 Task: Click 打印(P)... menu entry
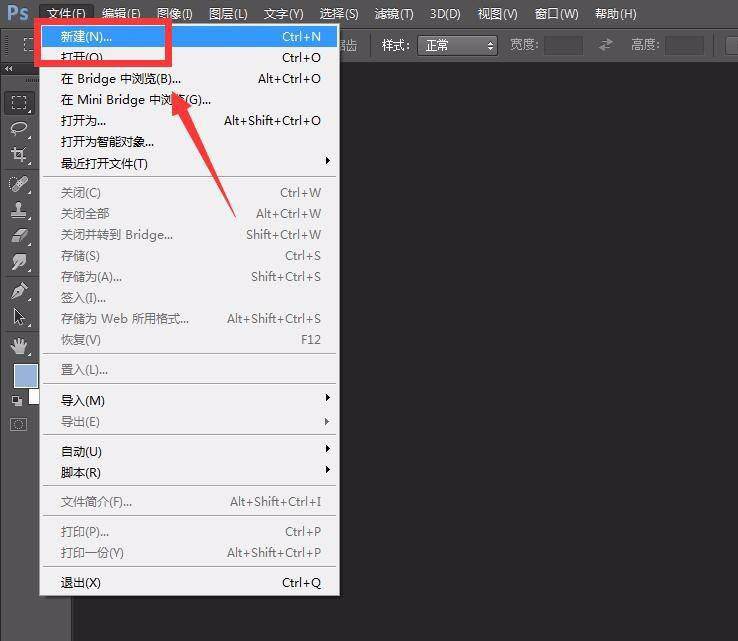coord(190,532)
